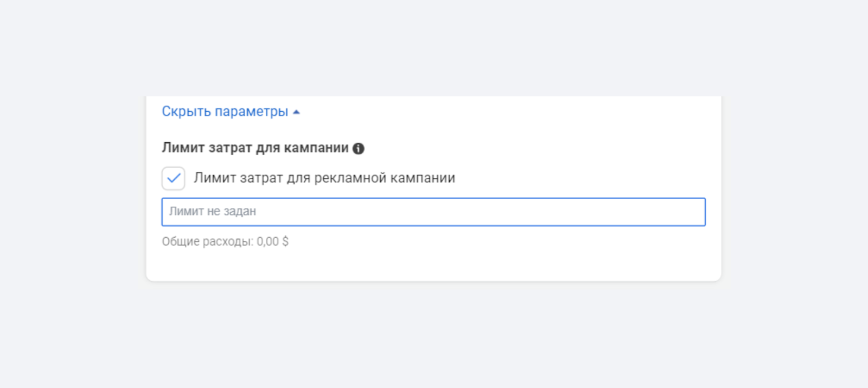Click the word "параметры" in the collapse link
The height and width of the screenshot is (388, 868).
click(x=251, y=112)
